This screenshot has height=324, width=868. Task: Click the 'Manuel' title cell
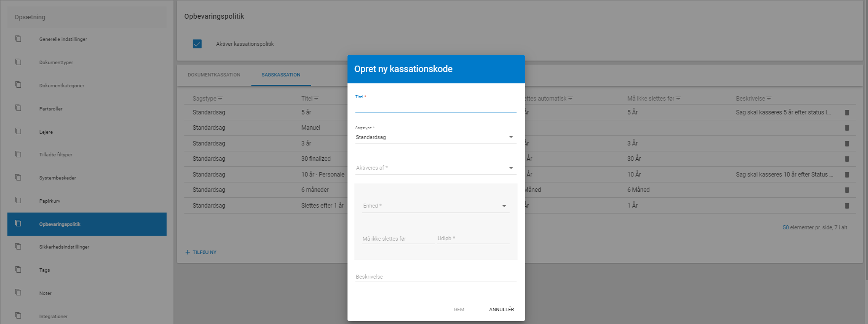(311, 128)
